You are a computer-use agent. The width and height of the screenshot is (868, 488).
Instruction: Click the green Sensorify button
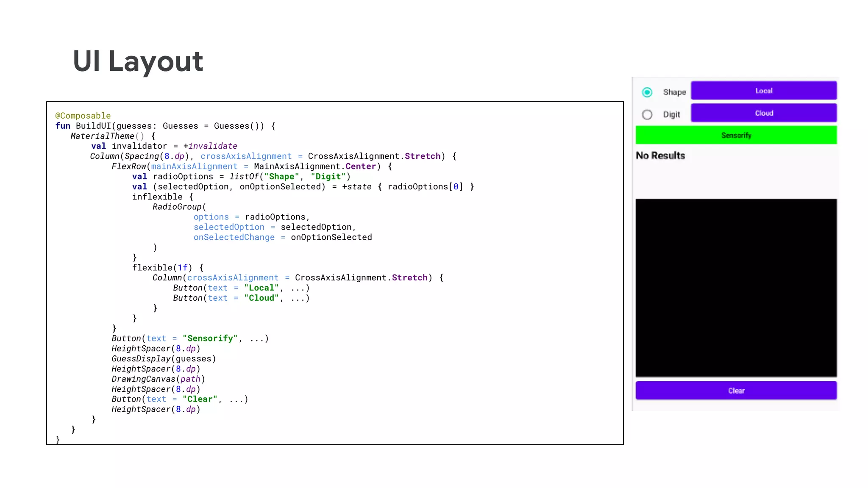coord(736,135)
